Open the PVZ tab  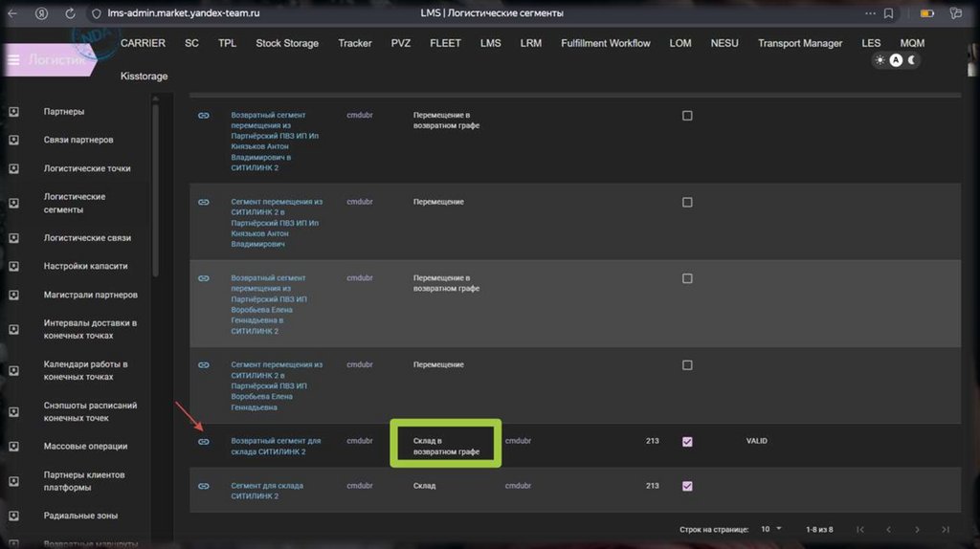(x=401, y=43)
